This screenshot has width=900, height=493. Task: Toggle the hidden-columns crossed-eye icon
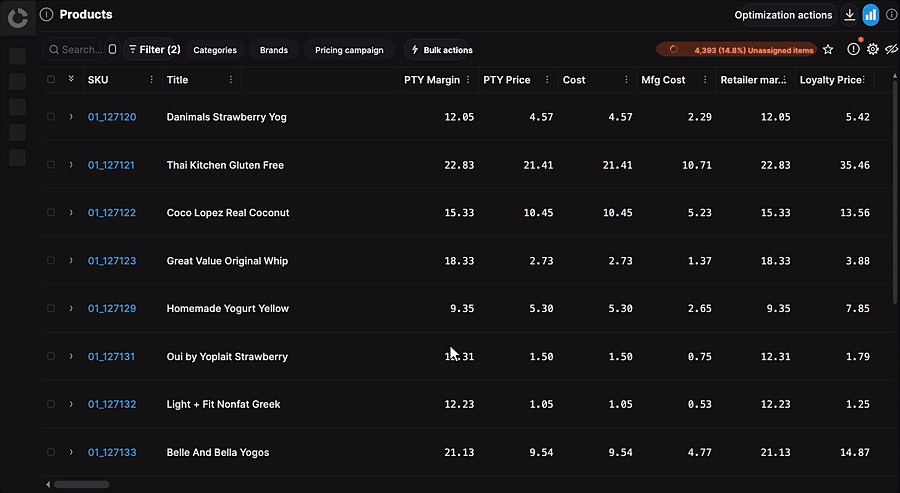(x=891, y=49)
